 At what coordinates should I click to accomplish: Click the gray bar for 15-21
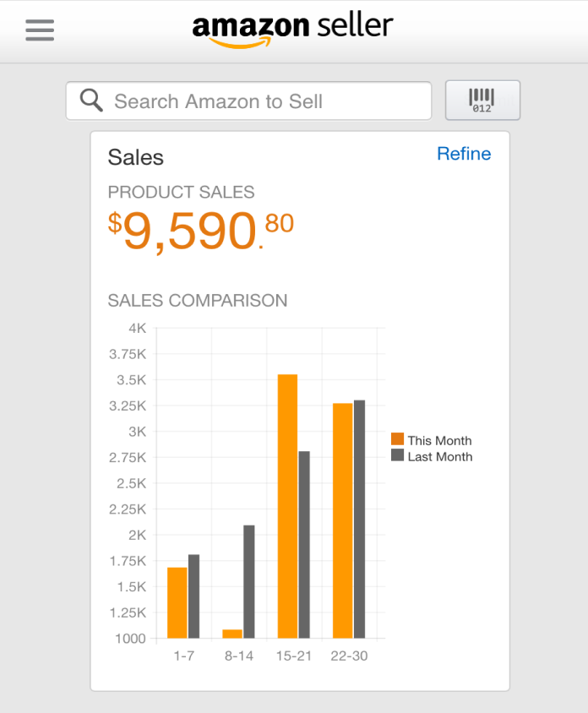click(304, 545)
